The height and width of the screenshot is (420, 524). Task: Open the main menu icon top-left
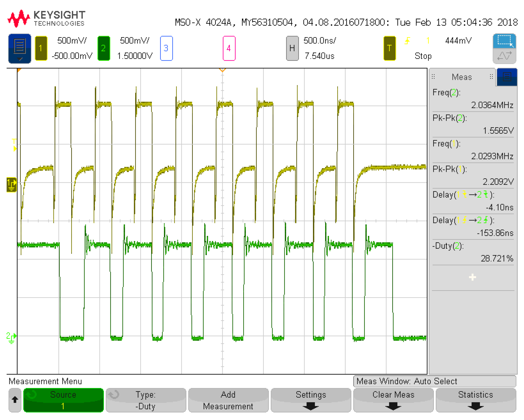click(19, 48)
